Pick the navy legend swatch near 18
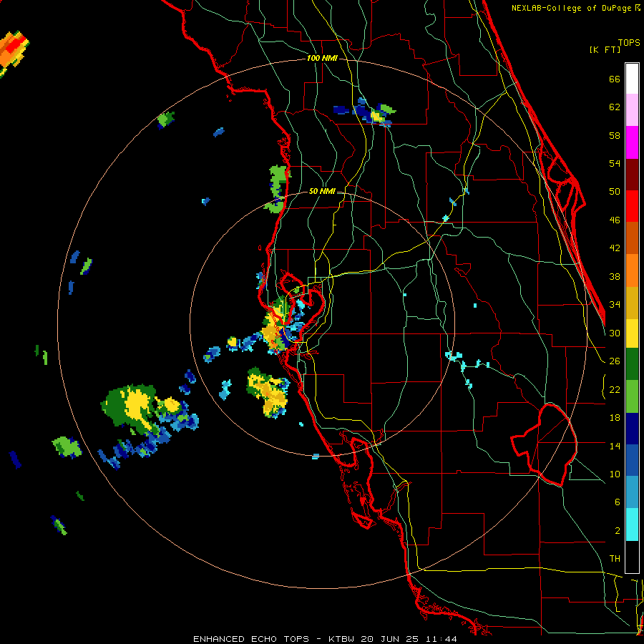Image resolution: width=644 pixels, height=644 pixels. click(632, 429)
